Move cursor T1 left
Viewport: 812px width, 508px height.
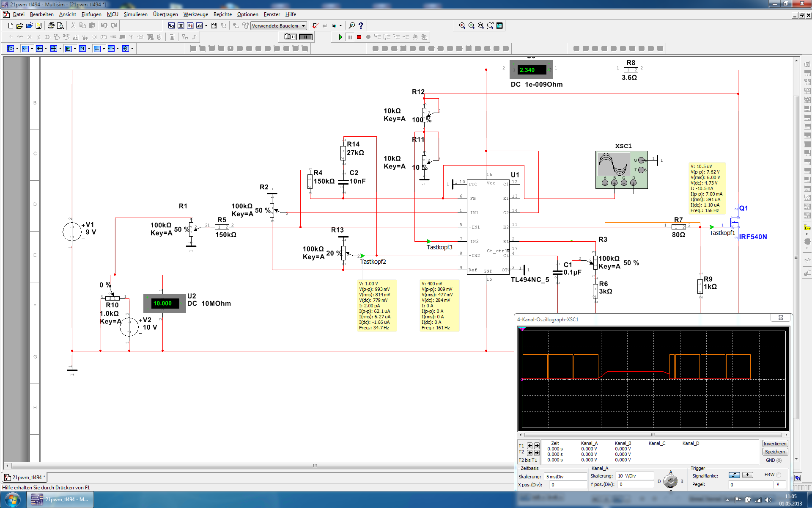(x=530, y=446)
